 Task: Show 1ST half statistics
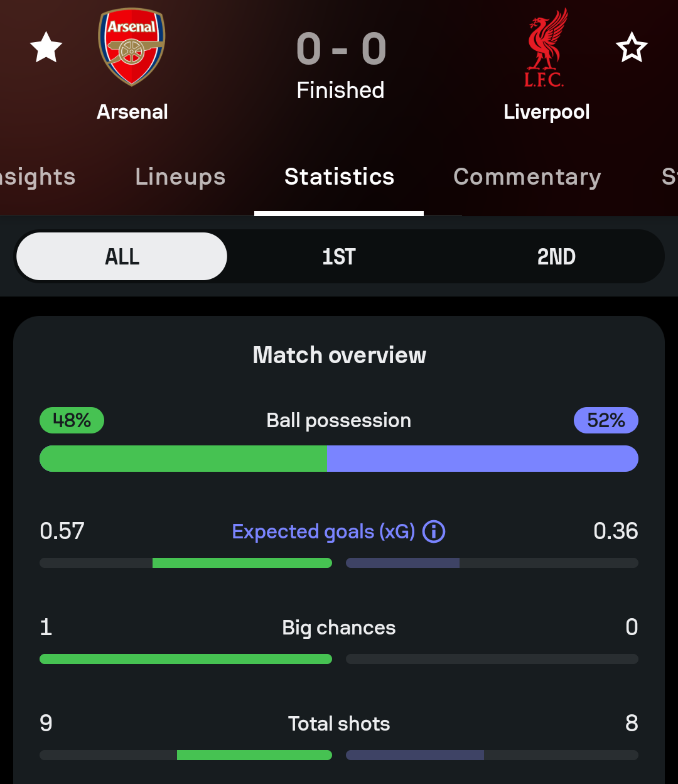tap(339, 257)
